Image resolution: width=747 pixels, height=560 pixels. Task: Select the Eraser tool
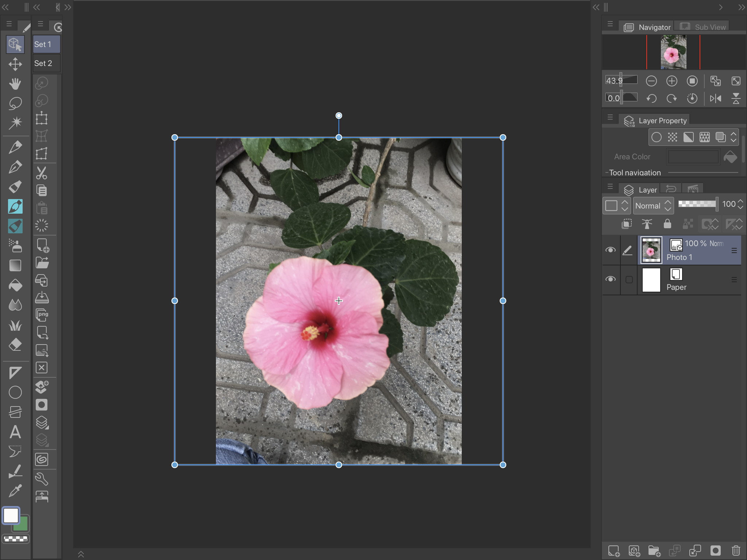pos(15,345)
